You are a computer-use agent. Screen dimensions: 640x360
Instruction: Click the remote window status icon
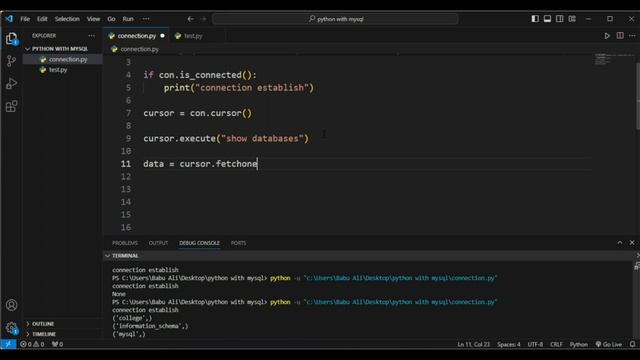click(x=8, y=344)
